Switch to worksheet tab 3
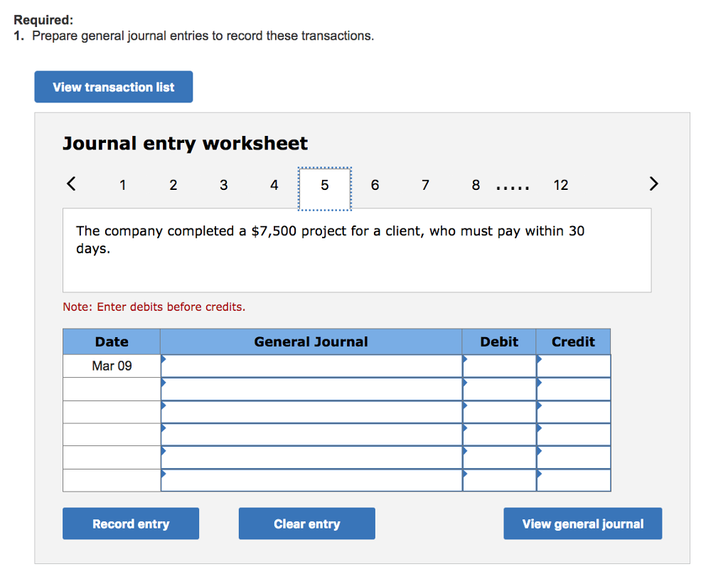The image size is (728, 584). pos(224,185)
